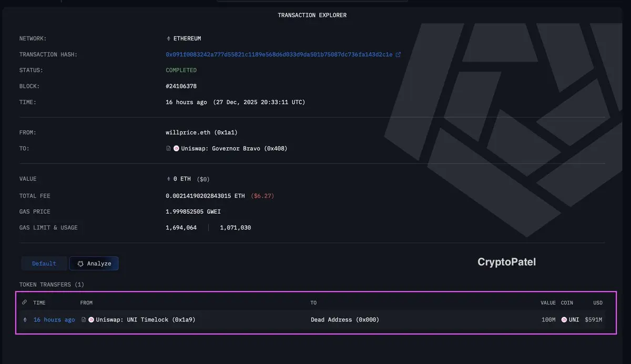Screen dimensions: 631x364
Task: Switch to the Analyze tab
Action: [x=94, y=264]
